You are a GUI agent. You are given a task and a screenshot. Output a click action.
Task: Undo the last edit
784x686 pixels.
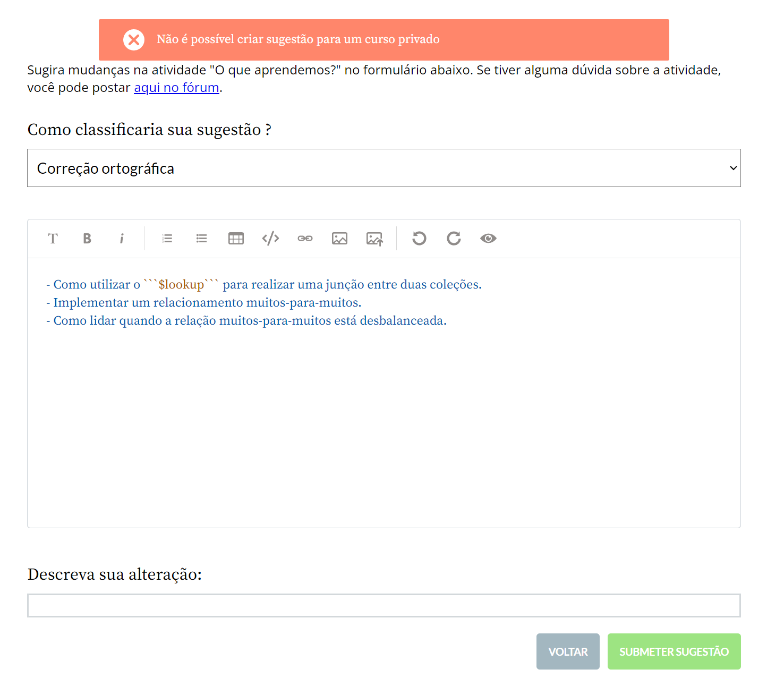pyautogui.click(x=419, y=239)
